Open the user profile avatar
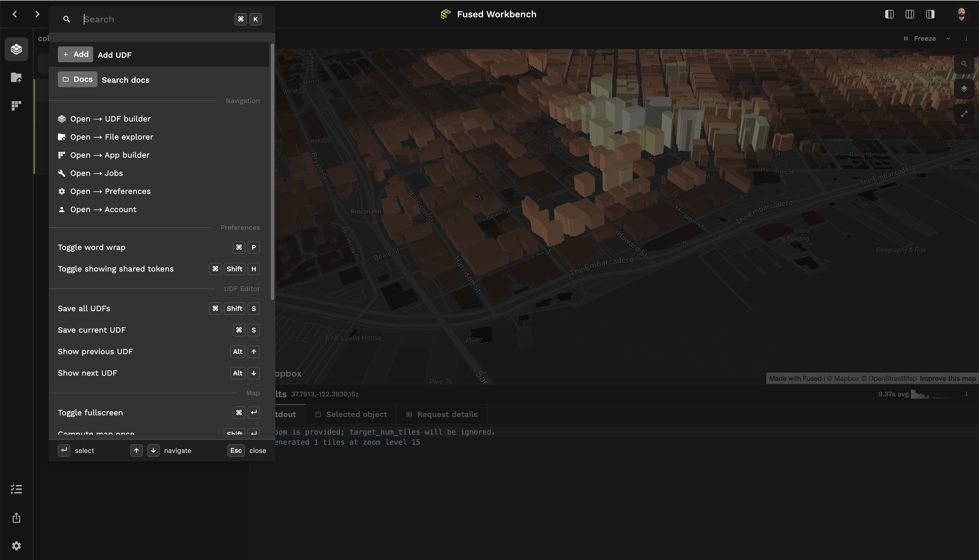Viewport: 979px width, 560px height. pos(961,14)
